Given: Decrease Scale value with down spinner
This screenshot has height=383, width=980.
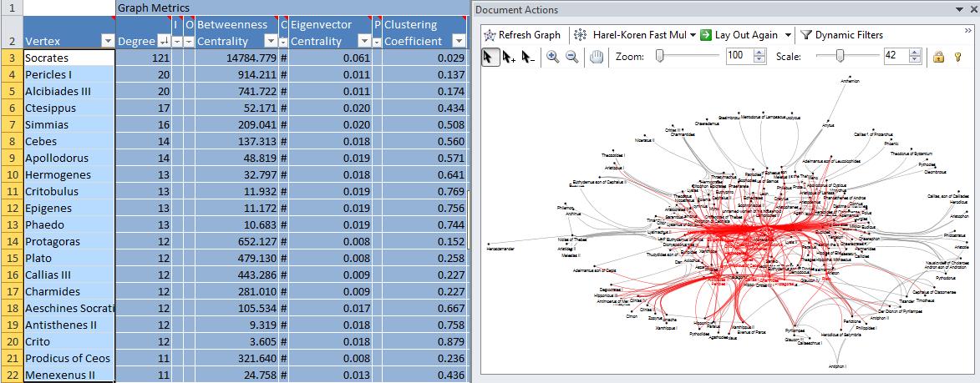Looking at the screenshot, I should [x=915, y=60].
